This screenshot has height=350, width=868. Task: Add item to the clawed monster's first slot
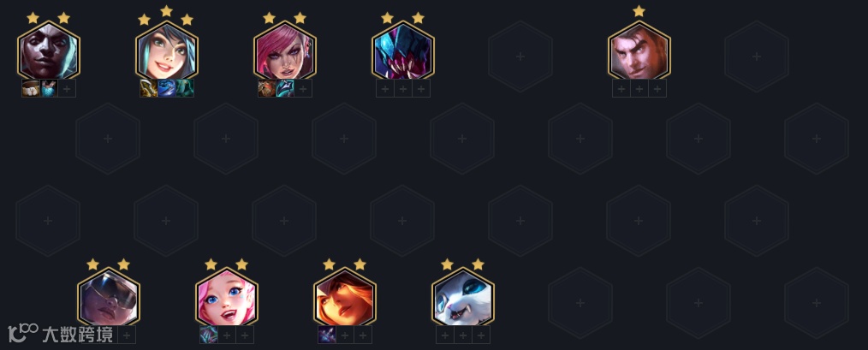click(x=384, y=88)
